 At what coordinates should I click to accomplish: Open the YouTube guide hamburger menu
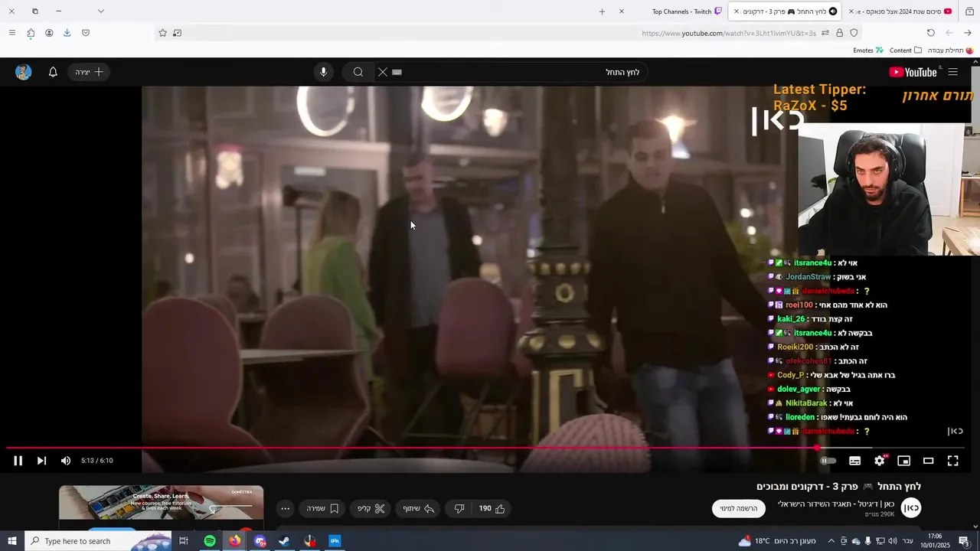click(953, 72)
